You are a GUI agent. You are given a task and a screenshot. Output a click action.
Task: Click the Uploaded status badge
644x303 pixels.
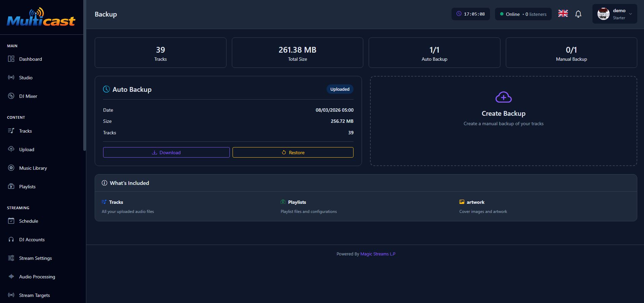[340, 89]
